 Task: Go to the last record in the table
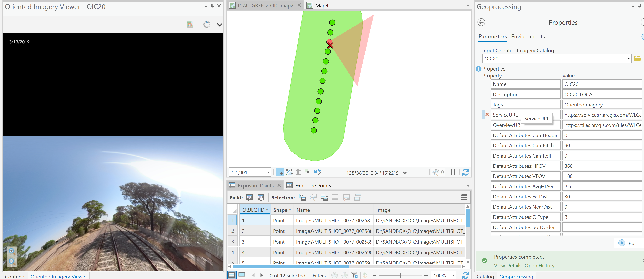[x=262, y=275]
